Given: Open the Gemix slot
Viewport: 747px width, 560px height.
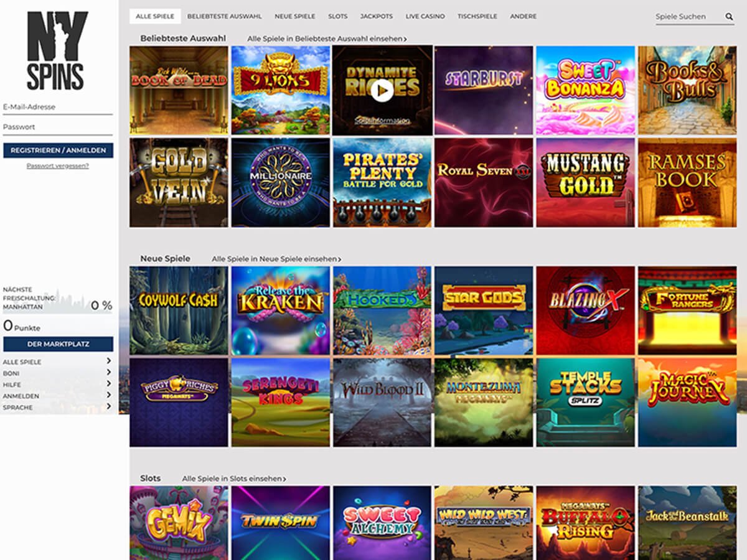Looking at the screenshot, I should pos(179,523).
